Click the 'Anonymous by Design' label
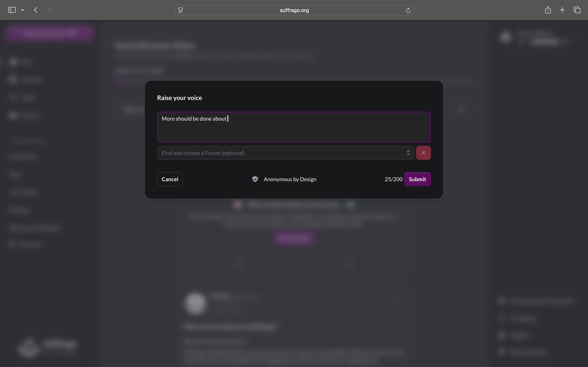 click(x=290, y=179)
